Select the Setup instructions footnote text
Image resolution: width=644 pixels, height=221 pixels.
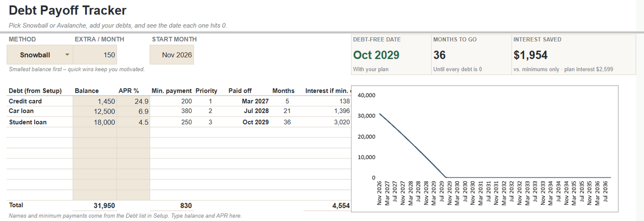pyautogui.click(x=125, y=216)
